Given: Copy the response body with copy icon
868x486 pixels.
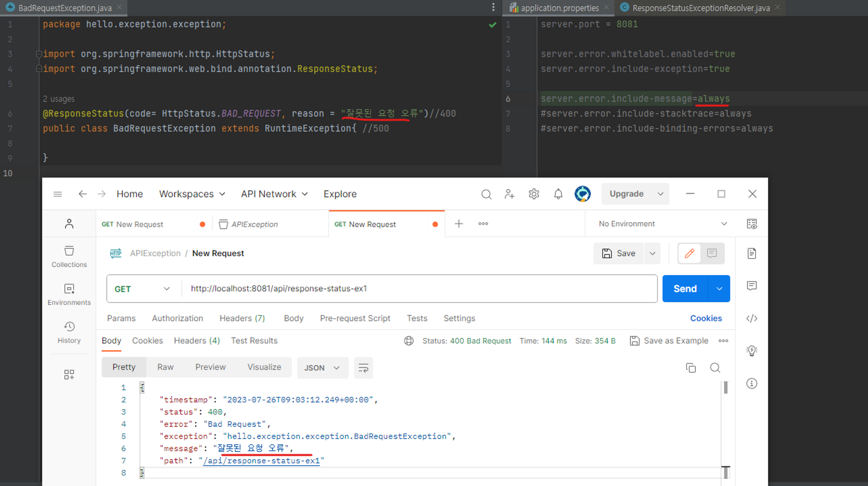Looking at the screenshot, I should click(691, 368).
